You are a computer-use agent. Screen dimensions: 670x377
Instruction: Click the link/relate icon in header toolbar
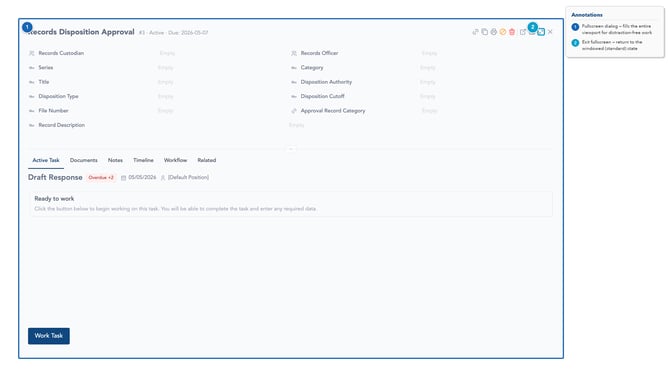(475, 32)
